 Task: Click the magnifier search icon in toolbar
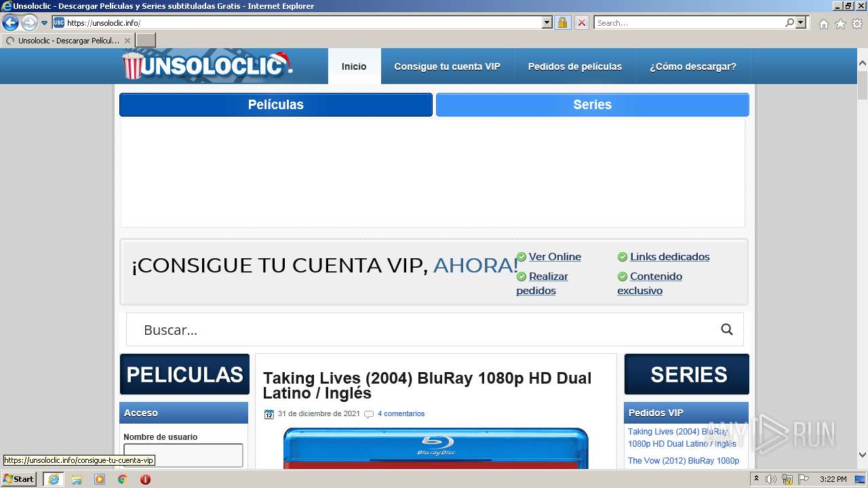click(x=789, y=22)
